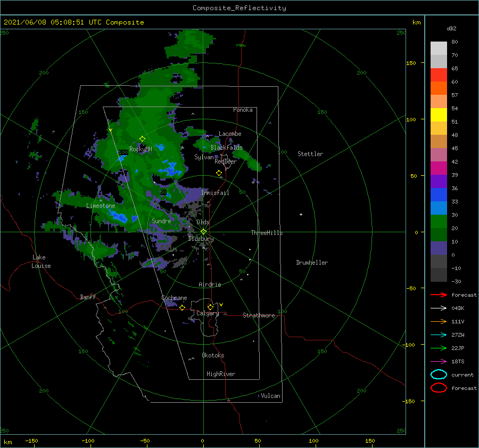
Task: Click the white plus marker east of ThreeHills
Action: click(301, 214)
